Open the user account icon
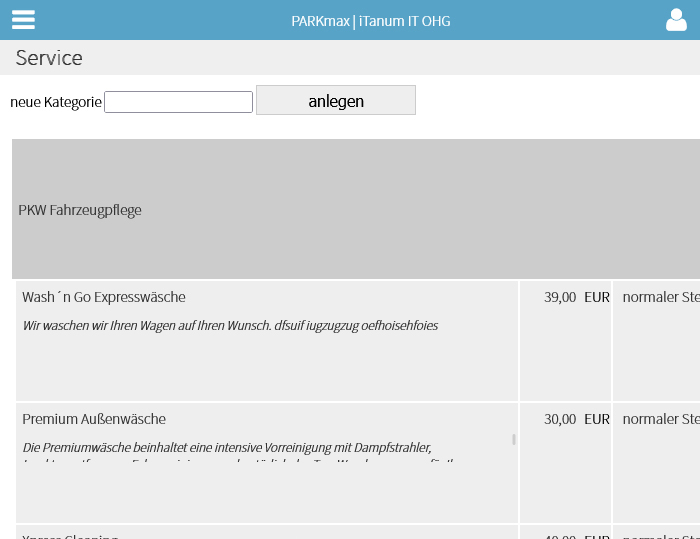This screenshot has height=539, width=700. (x=676, y=20)
